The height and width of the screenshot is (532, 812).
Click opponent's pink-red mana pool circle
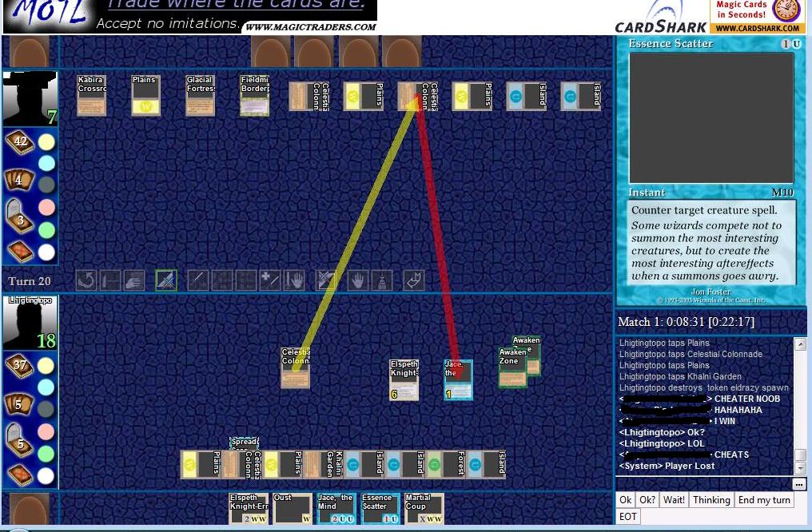[46, 208]
